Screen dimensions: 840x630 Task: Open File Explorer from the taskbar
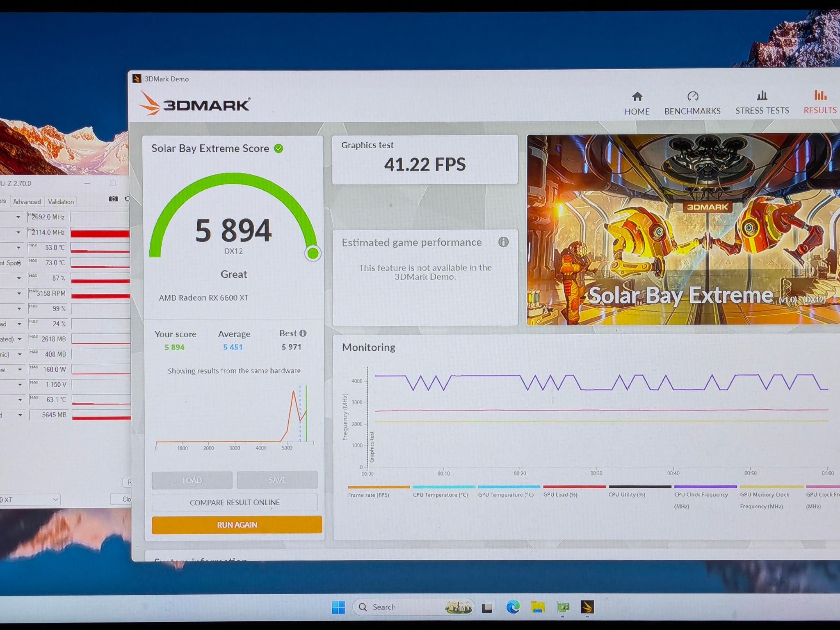pyautogui.click(x=538, y=607)
